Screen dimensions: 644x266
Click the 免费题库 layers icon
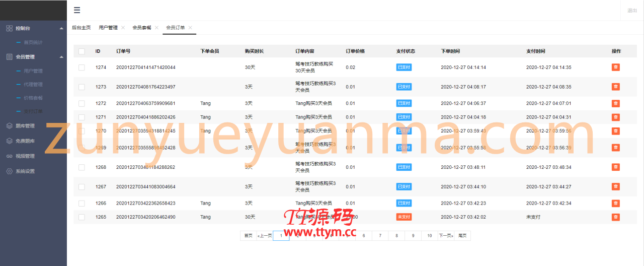point(9,141)
